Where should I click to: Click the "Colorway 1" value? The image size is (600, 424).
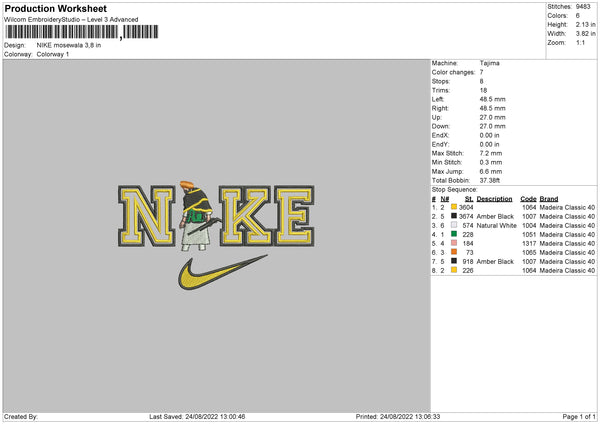coord(53,54)
